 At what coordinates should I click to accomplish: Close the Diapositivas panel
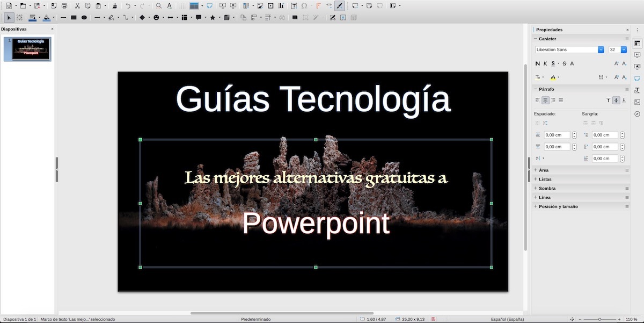[x=52, y=29]
